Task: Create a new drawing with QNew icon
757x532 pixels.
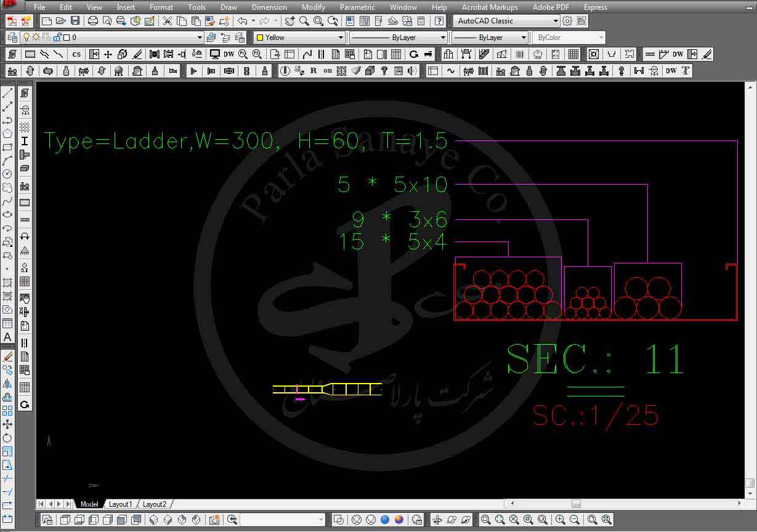Action: (46, 21)
